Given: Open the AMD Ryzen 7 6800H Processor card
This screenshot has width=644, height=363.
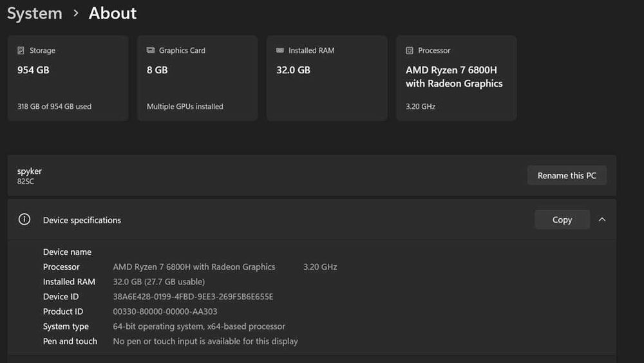Looking at the screenshot, I should click(x=457, y=78).
